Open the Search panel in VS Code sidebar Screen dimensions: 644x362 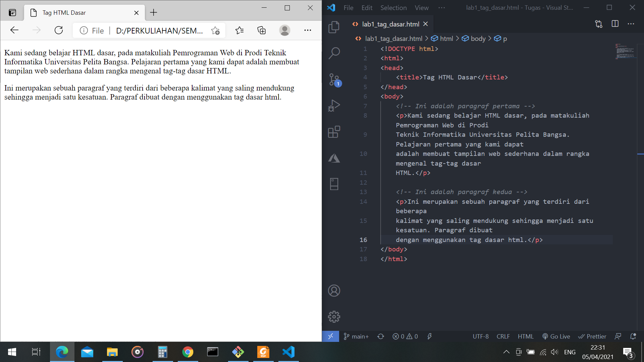pyautogui.click(x=334, y=53)
